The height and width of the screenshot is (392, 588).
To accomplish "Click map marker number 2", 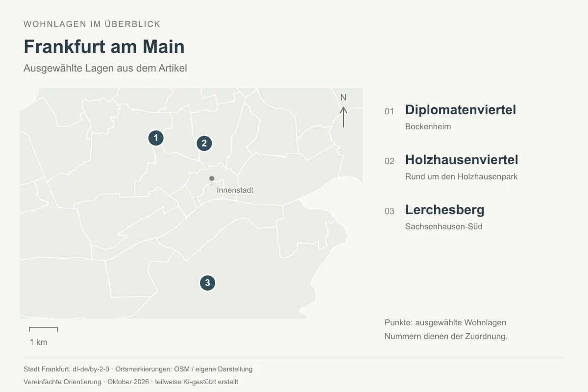I will pos(204,144).
